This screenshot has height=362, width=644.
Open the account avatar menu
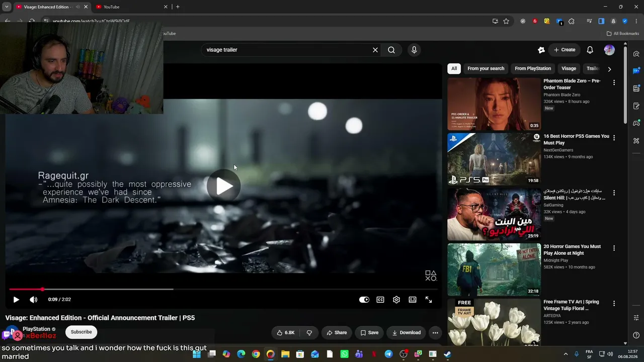point(609,50)
